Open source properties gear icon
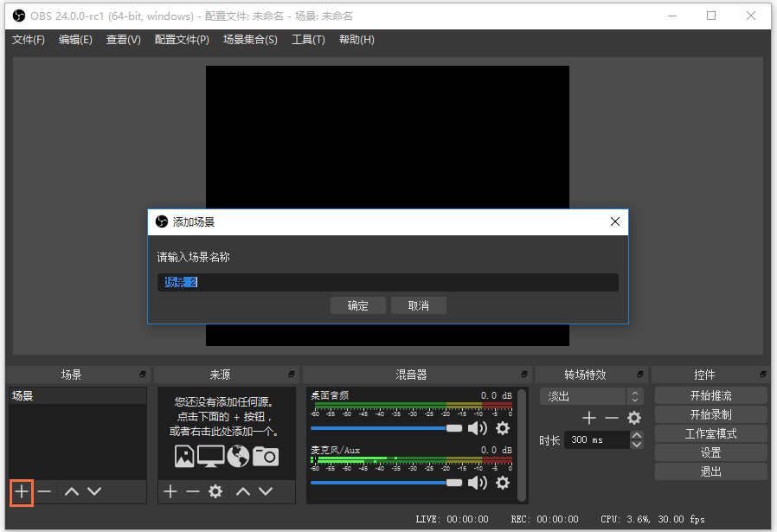 215,492
